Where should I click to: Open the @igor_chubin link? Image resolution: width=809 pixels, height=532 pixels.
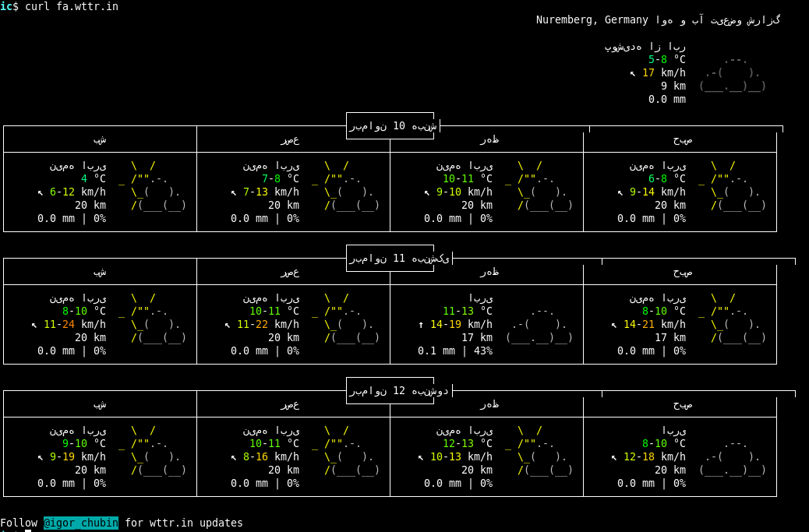tap(81, 523)
